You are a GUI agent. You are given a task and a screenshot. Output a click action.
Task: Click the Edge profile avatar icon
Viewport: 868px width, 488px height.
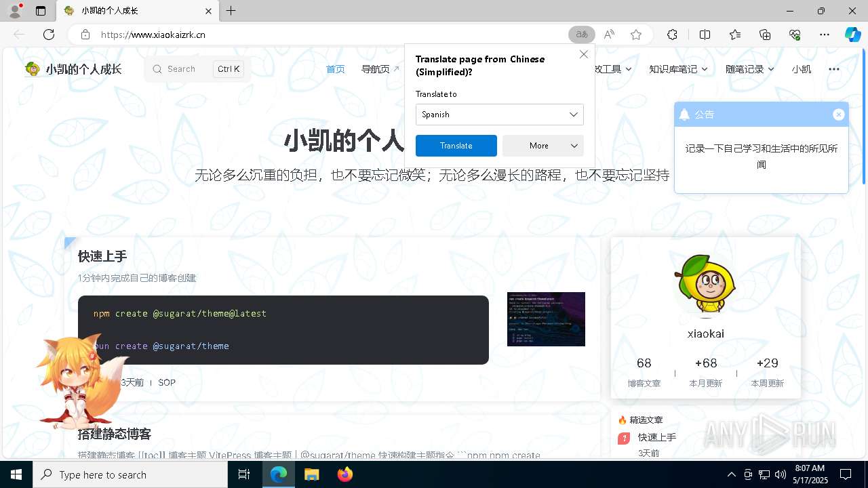pos(15,11)
